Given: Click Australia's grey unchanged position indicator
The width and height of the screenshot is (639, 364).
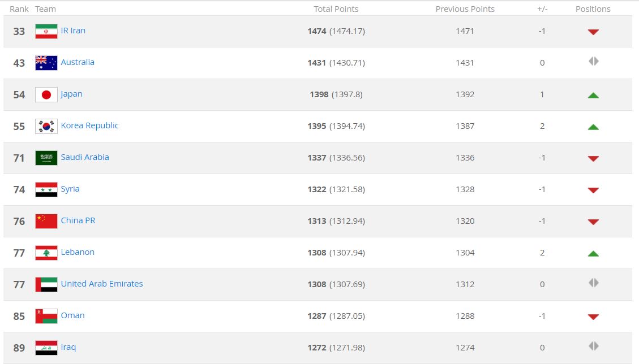Looking at the screenshot, I should 593,61.
